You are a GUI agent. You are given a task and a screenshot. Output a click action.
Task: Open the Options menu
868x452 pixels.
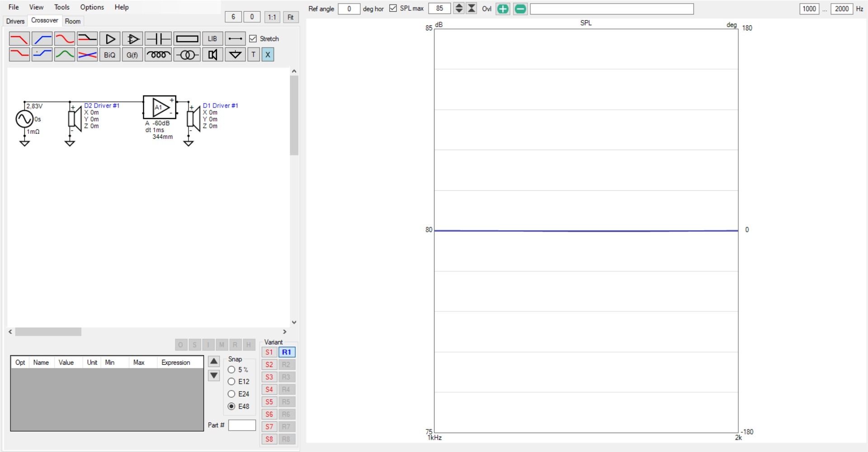pos(92,7)
